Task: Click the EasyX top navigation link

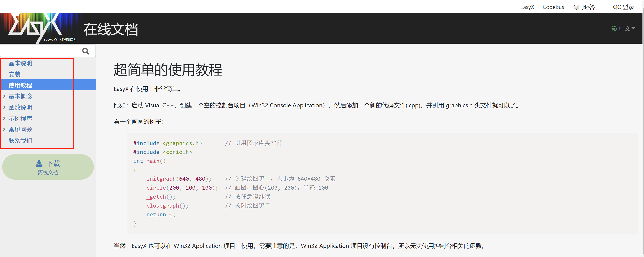Action: click(527, 7)
